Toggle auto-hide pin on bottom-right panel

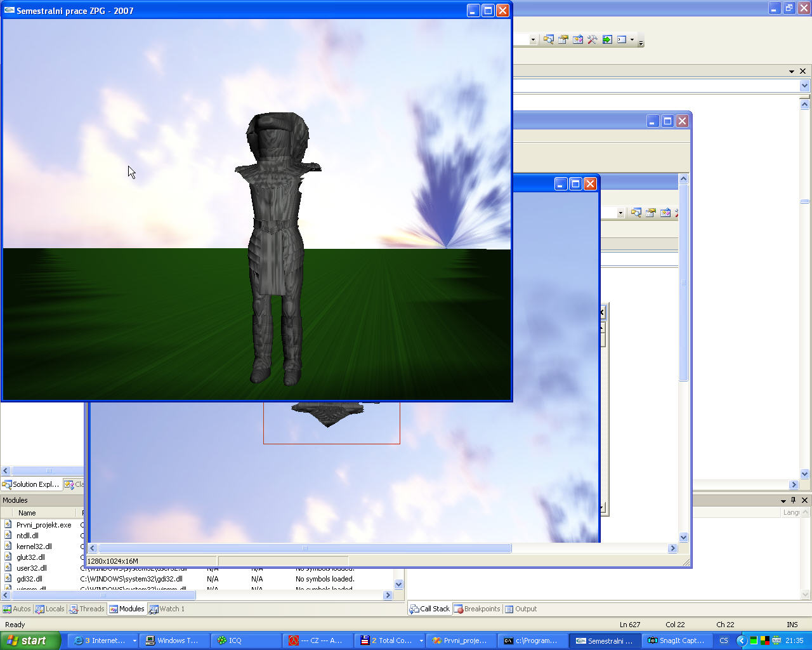793,500
